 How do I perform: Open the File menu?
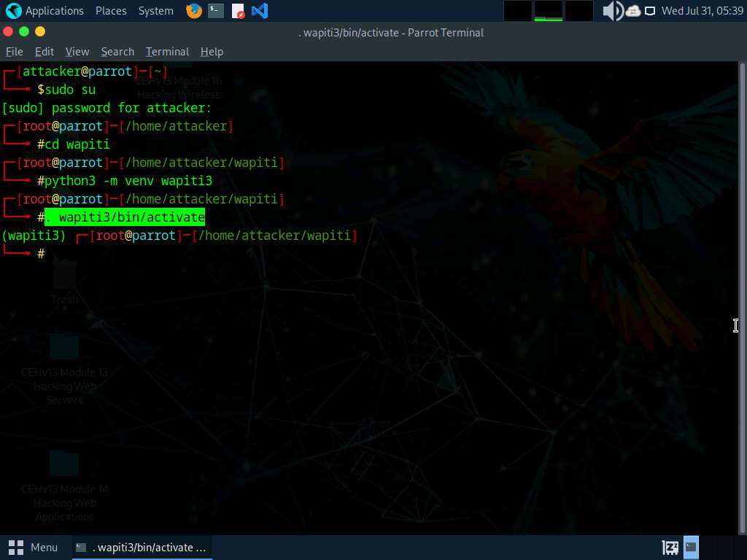click(x=15, y=52)
